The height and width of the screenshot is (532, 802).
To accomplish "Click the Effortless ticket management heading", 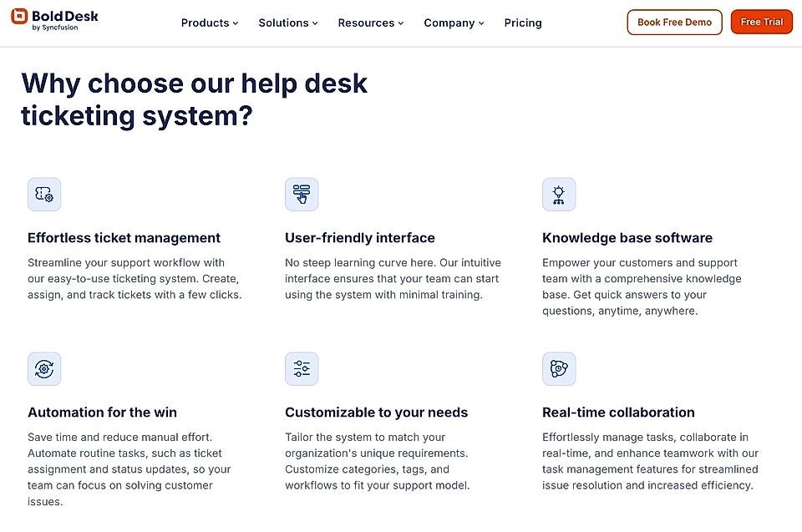I will click(124, 238).
